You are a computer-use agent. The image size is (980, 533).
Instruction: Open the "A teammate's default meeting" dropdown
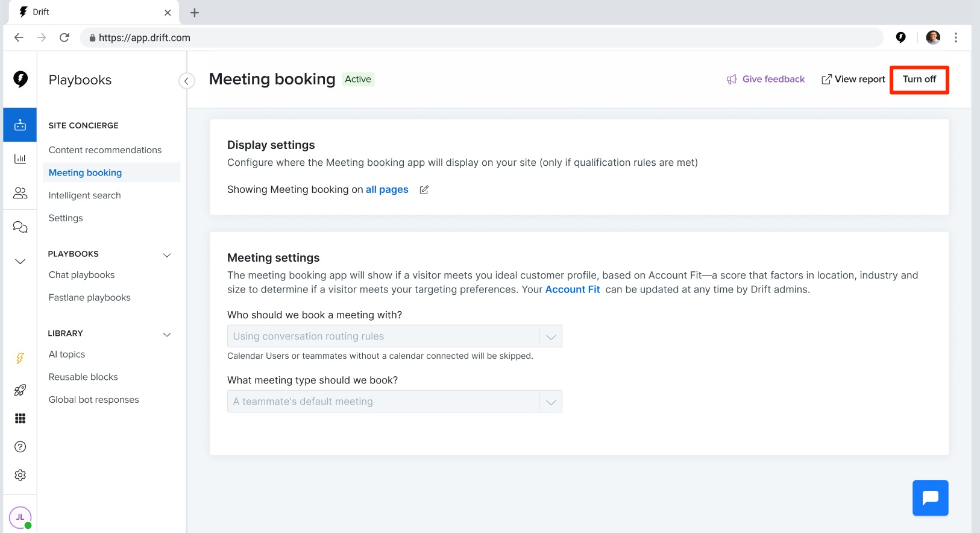pyautogui.click(x=395, y=402)
